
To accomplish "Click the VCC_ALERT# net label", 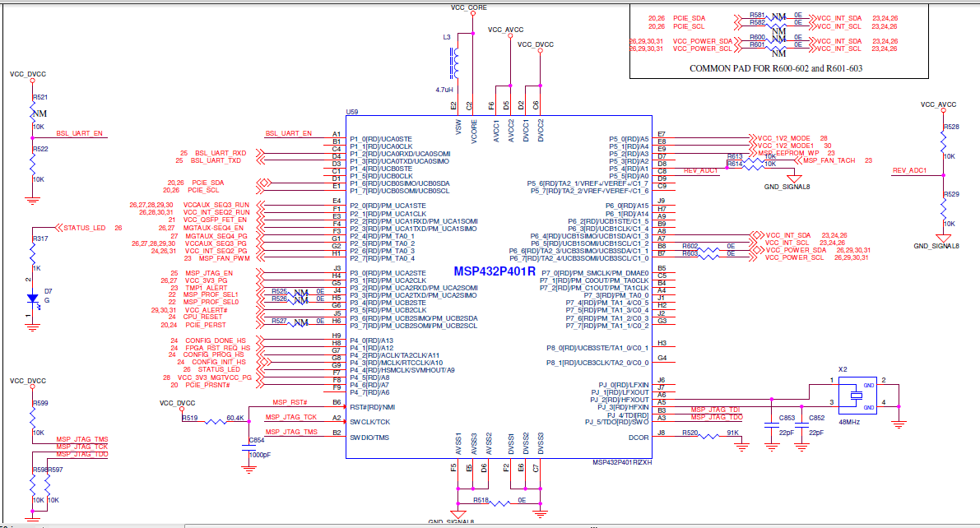I will tap(207, 310).
